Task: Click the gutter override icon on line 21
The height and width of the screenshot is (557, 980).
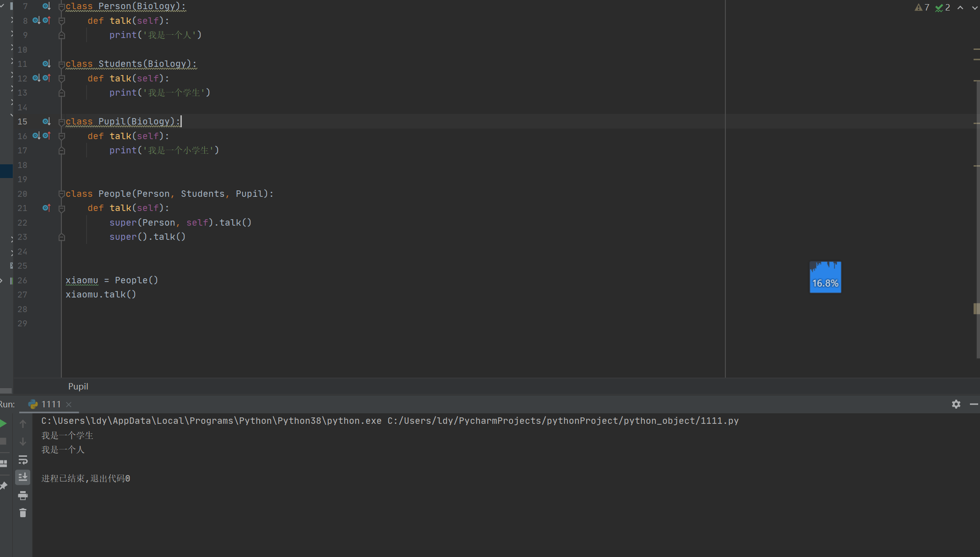Action: [x=46, y=208]
